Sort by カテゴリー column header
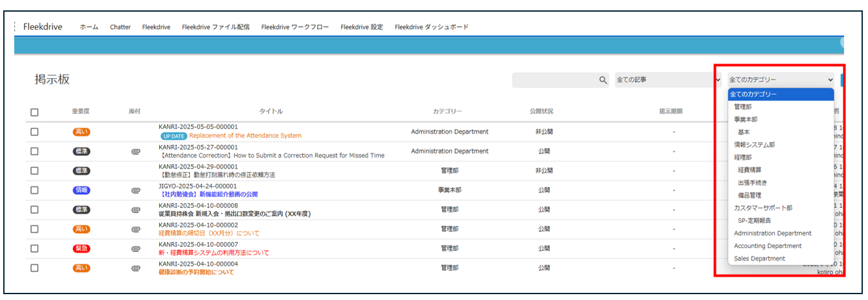Image resolution: width=868 pixels, height=300 pixels. coord(448,111)
